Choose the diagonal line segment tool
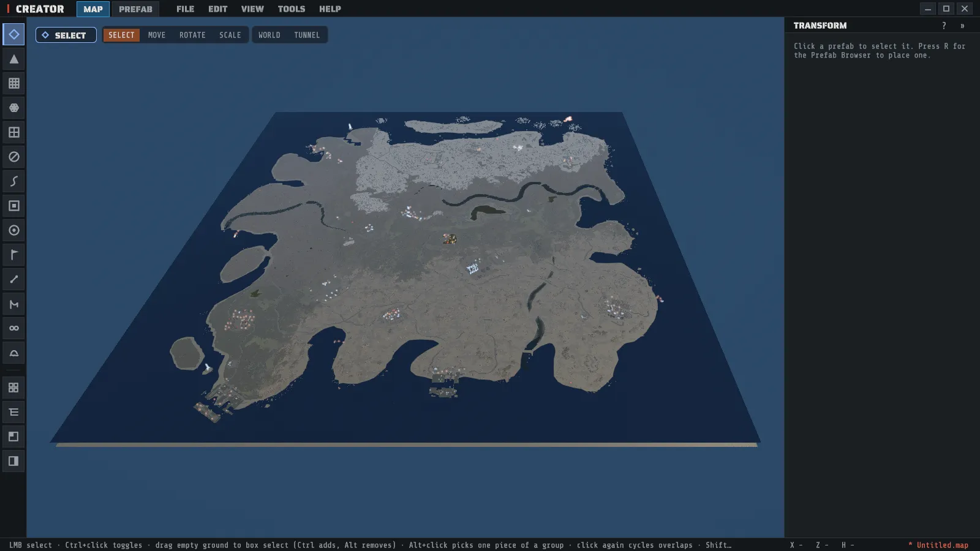 13,279
